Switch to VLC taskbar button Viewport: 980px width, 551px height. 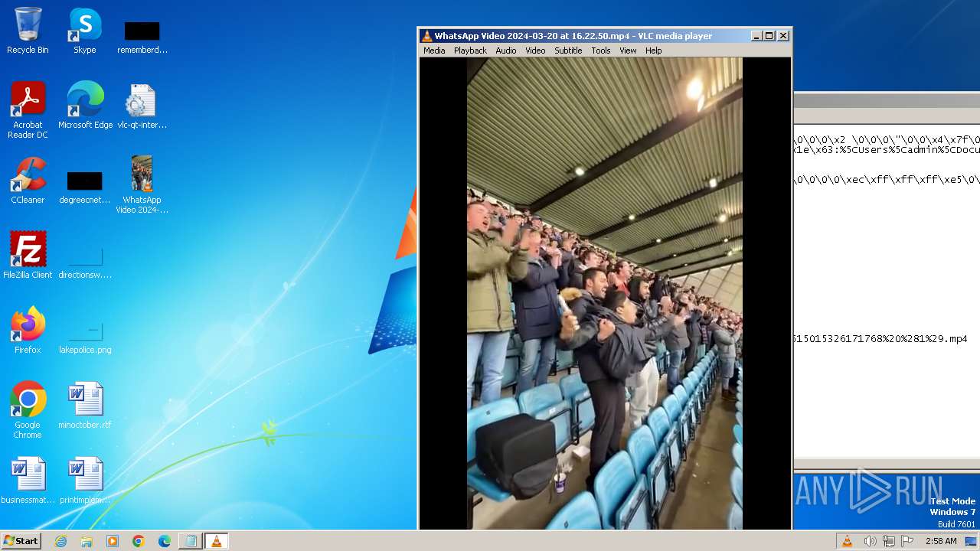[x=217, y=541]
